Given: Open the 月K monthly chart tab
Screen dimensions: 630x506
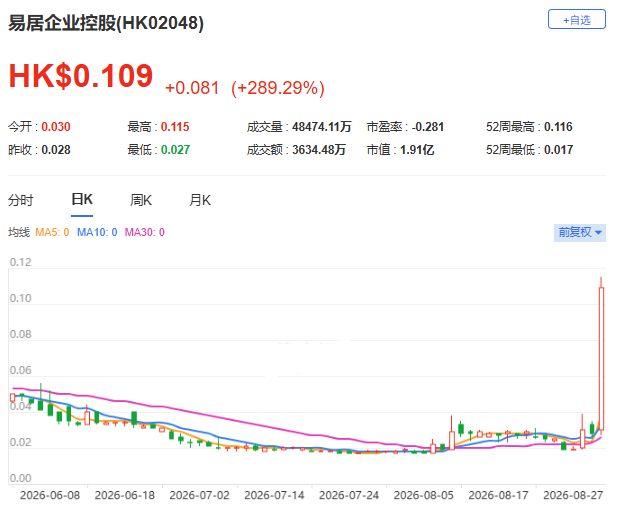Looking at the screenshot, I should pos(200,200).
